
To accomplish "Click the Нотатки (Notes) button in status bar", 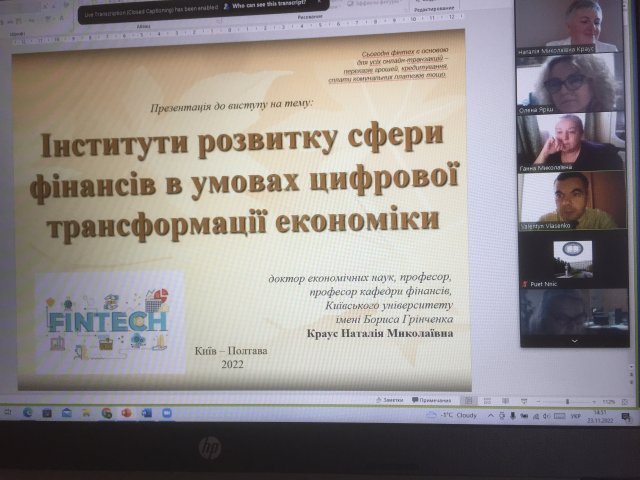I will point(393,400).
